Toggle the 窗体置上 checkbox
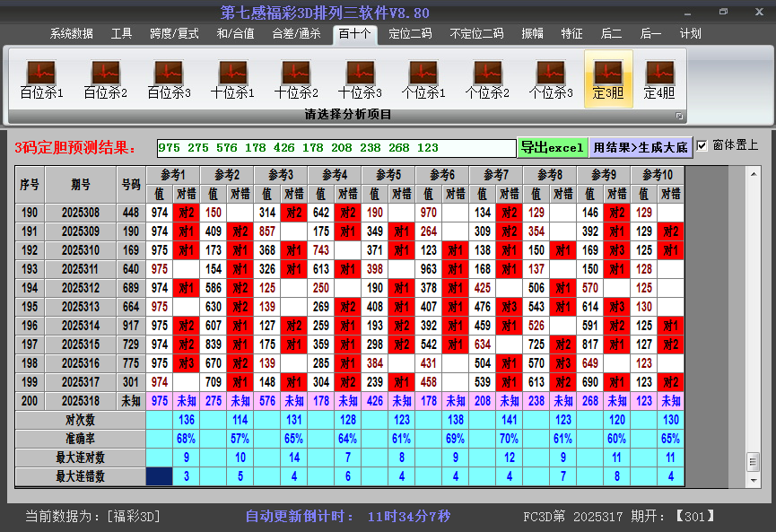The image size is (776, 532). [702, 145]
